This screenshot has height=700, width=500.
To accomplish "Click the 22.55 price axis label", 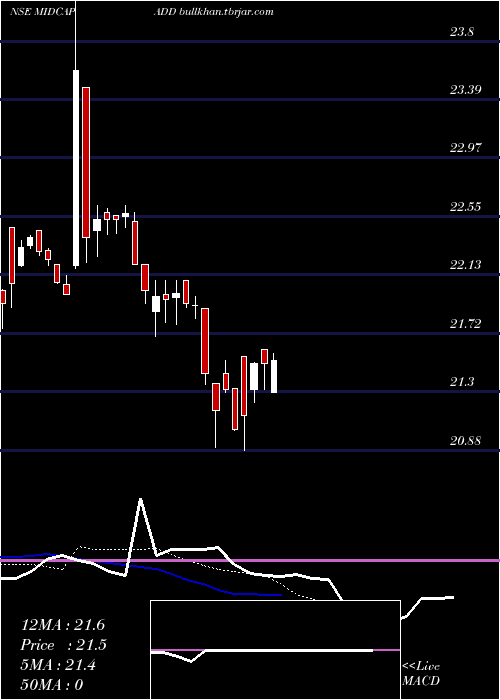I will pyautogui.click(x=466, y=207).
